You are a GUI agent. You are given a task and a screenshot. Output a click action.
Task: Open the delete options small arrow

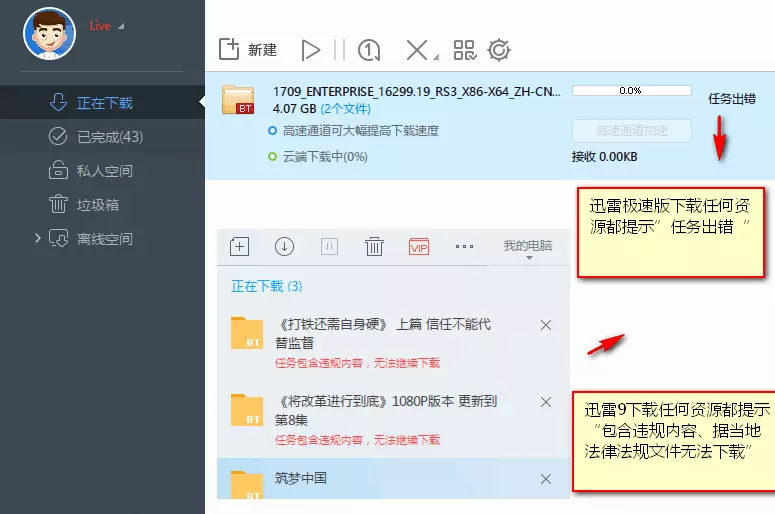[436, 57]
